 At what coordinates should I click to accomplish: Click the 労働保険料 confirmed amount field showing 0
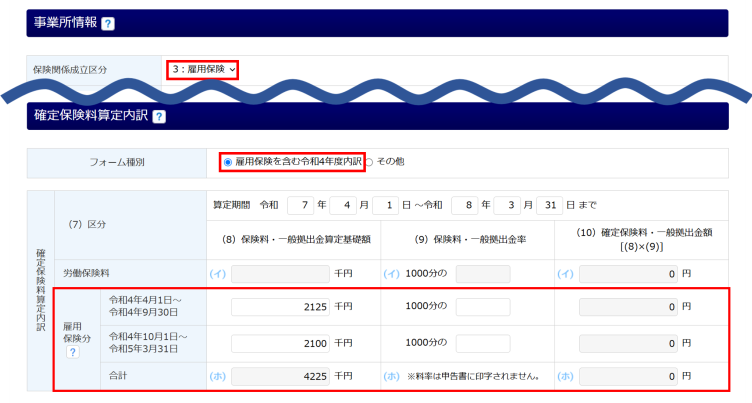click(628, 274)
